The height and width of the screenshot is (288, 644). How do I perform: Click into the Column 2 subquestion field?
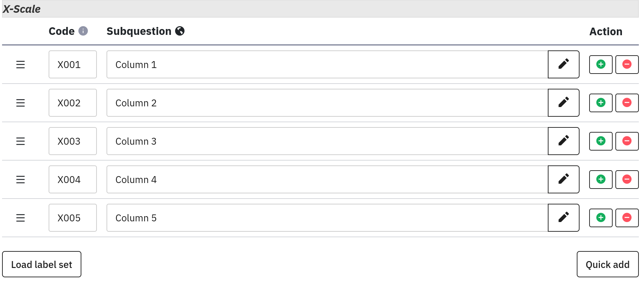coord(327,103)
